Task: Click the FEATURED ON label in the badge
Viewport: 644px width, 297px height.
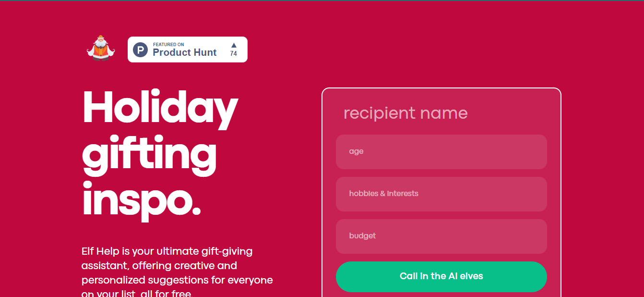Action: [x=168, y=44]
